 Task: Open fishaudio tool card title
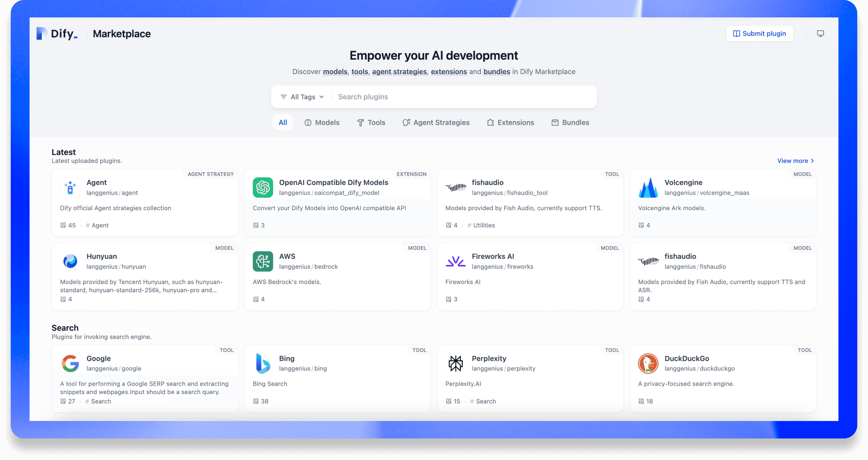(487, 183)
